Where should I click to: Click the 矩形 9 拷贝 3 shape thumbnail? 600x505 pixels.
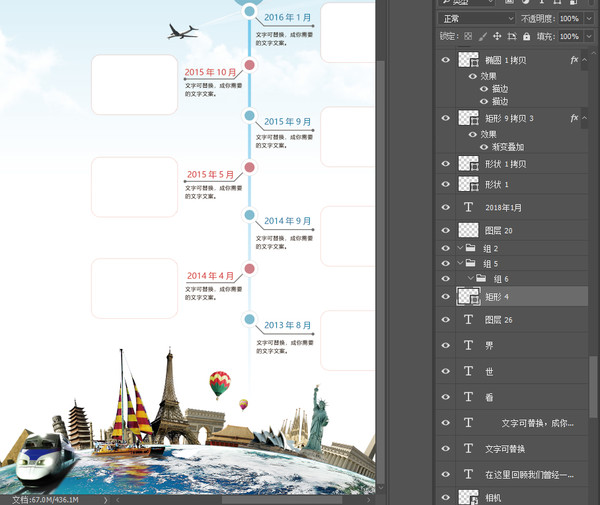pos(468,118)
